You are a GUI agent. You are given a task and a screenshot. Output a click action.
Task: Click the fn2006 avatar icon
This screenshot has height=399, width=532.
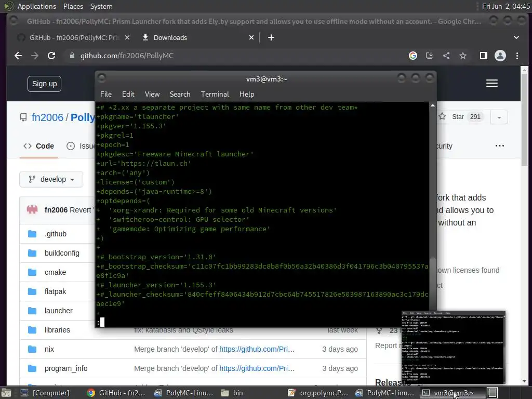pyautogui.click(x=32, y=210)
